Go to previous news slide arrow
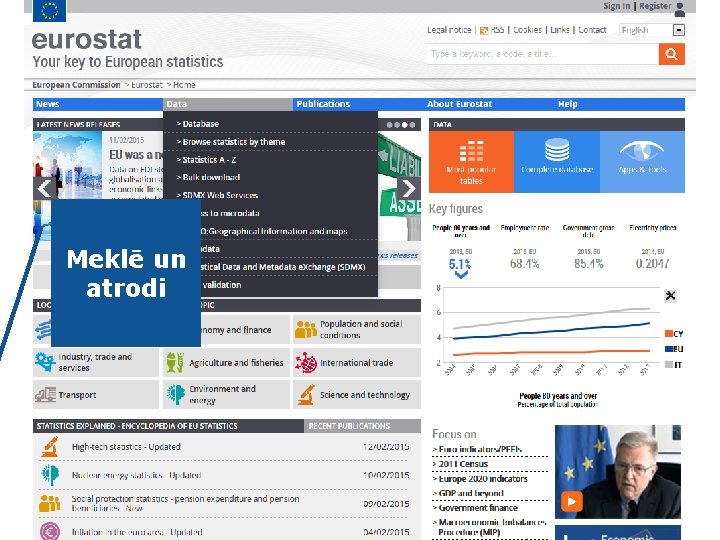 point(45,188)
